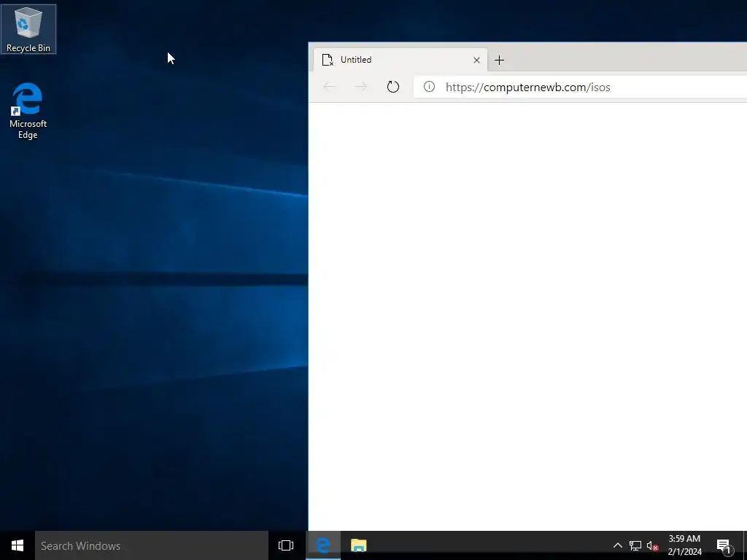Image resolution: width=747 pixels, height=560 pixels.
Task: Switch to the Untitled tab
Action: click(x=400, y=60)
